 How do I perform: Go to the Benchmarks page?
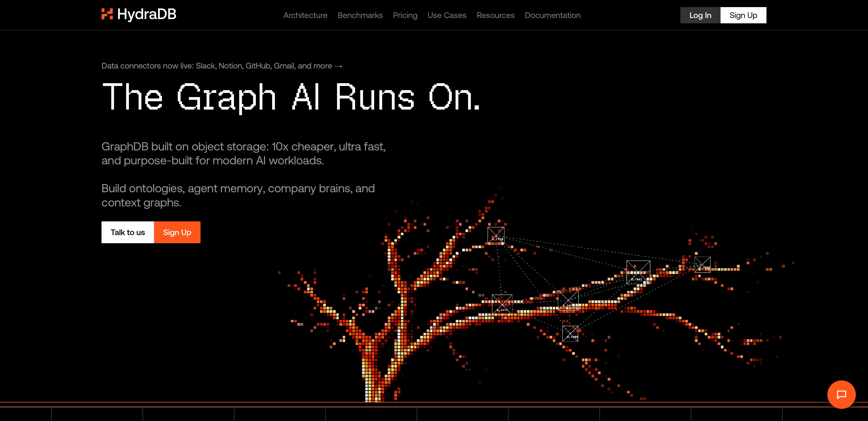[x=360, y=15]
